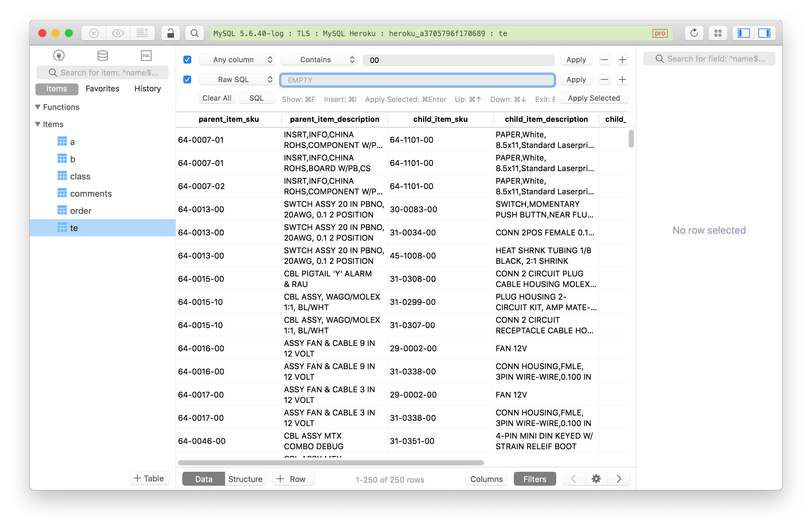This screenshot has height=529, width=812.
Task: Click the refresh icon in toolbar
Action: (x=694, y=33)
